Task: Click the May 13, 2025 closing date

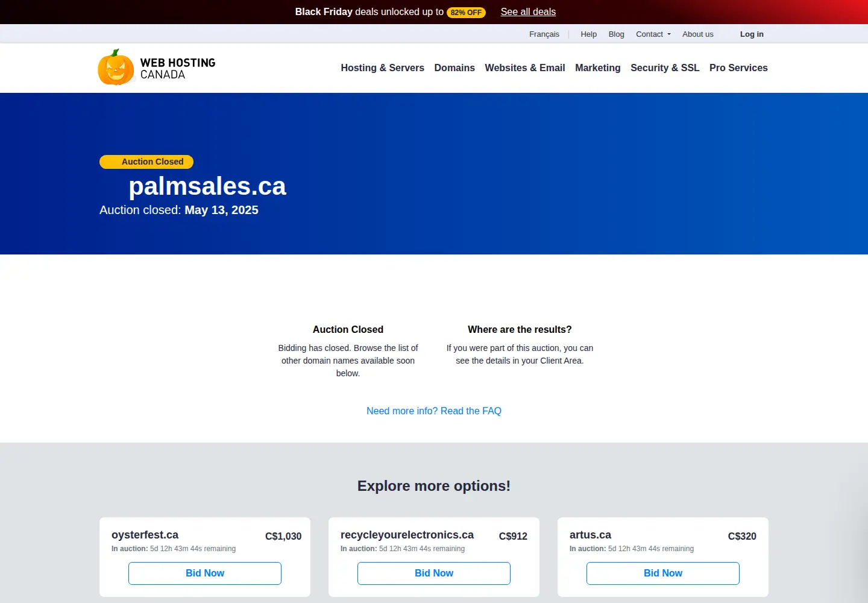Action: tap(221, 210)
